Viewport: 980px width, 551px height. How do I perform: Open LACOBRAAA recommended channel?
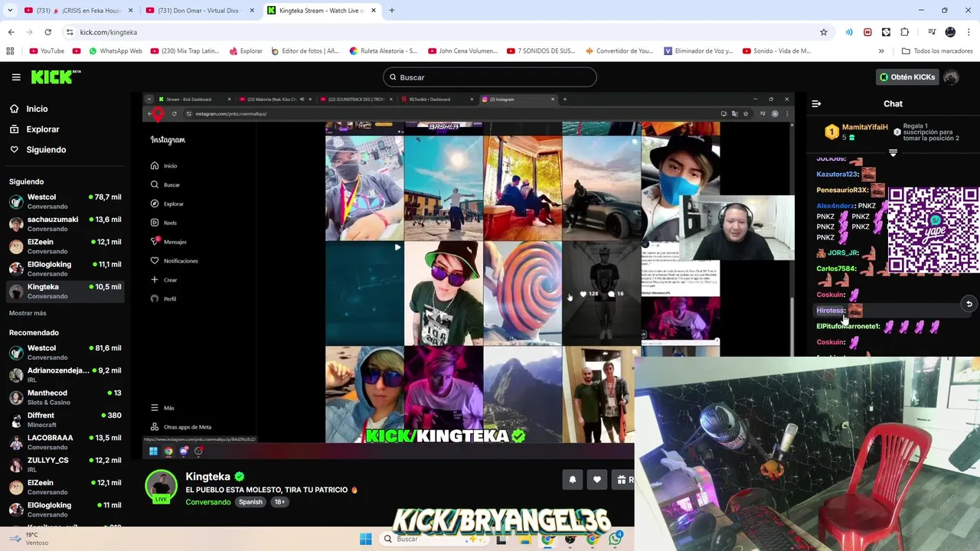pyautogui.click(x=65, y=442)
